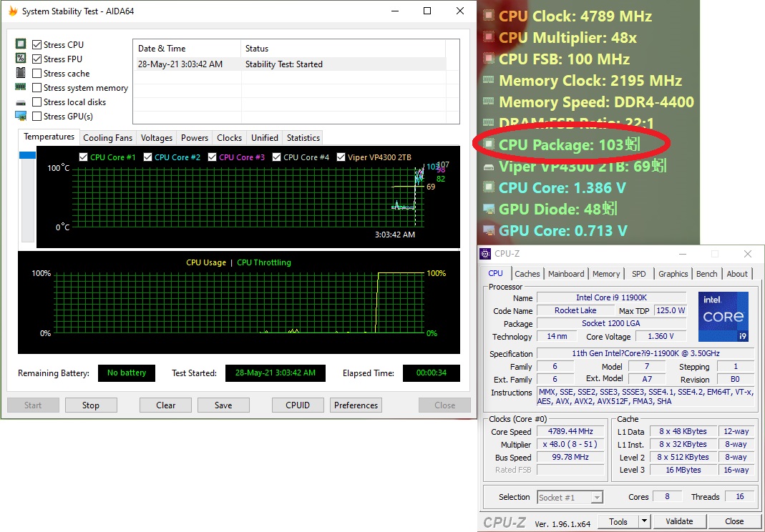Stop the stability test
The image size is (765, 532).
tap(91, 405)
